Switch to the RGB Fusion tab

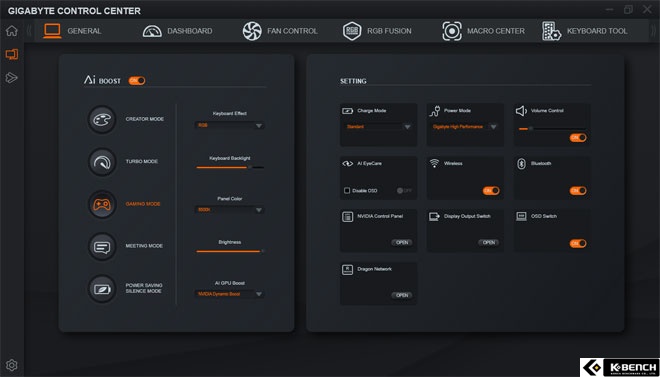(x=377, y=31)
